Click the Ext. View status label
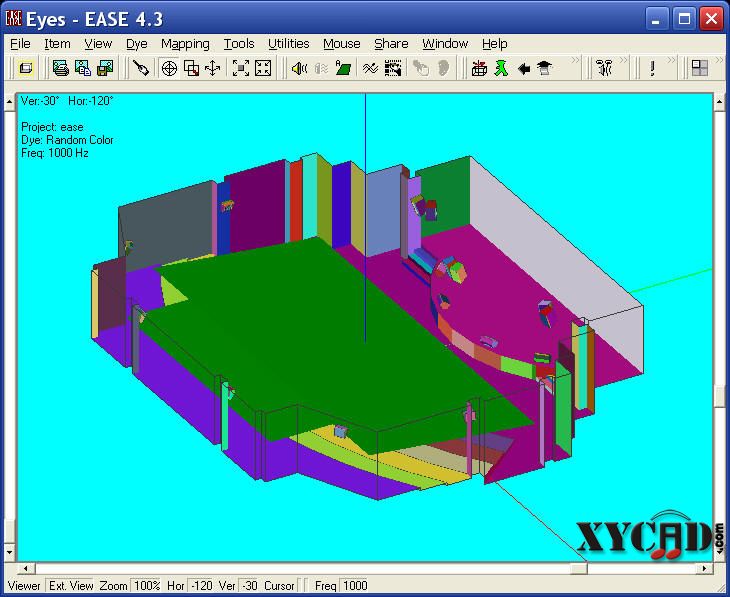Screen dimensions: 730x597 pos(71,585)
